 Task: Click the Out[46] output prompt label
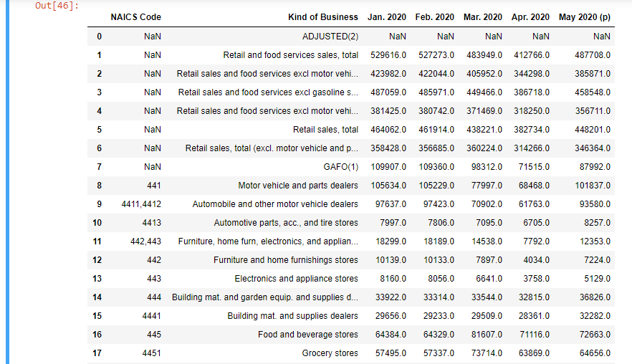point(57,6)
